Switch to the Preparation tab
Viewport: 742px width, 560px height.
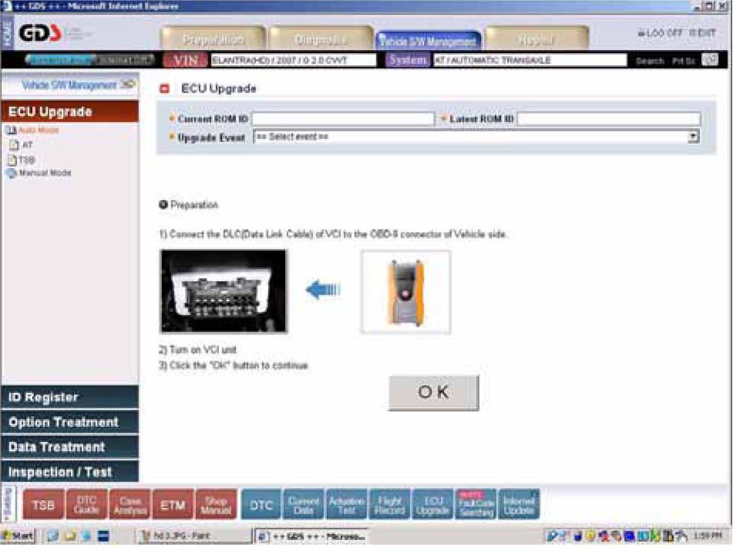213,39
